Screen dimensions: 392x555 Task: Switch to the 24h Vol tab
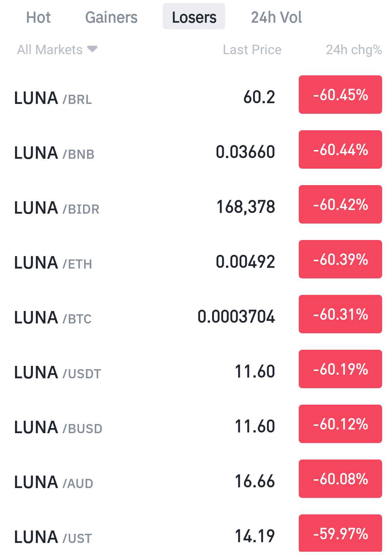coord(276,17)
